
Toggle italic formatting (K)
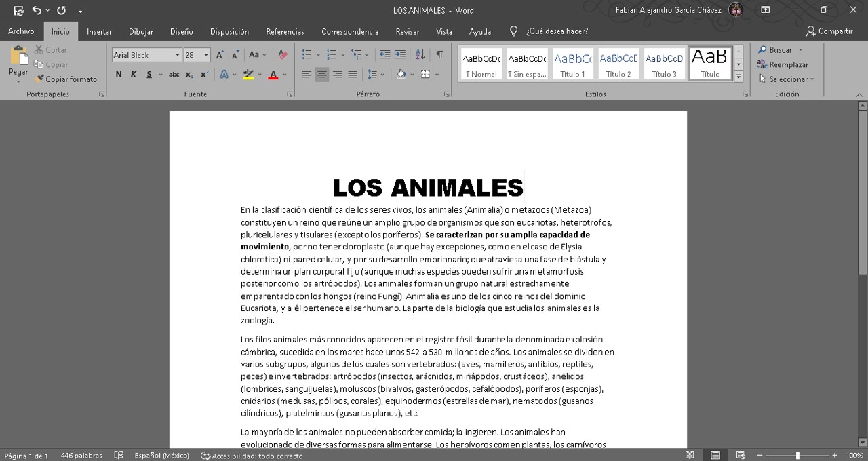pyautogui.click(x=134, y=75)
